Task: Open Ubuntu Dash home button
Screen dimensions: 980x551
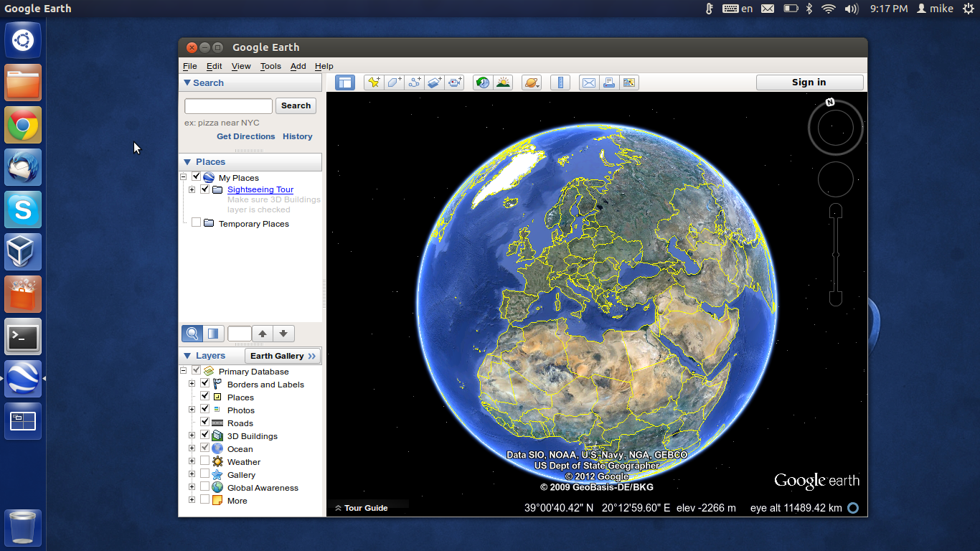Action: (23, 40)
